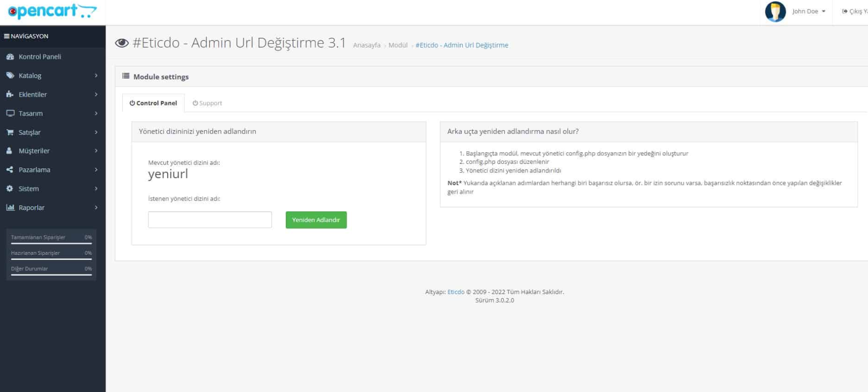Click the current directory name yeniurl
This screenshot has height=392, width=868.
168,174
